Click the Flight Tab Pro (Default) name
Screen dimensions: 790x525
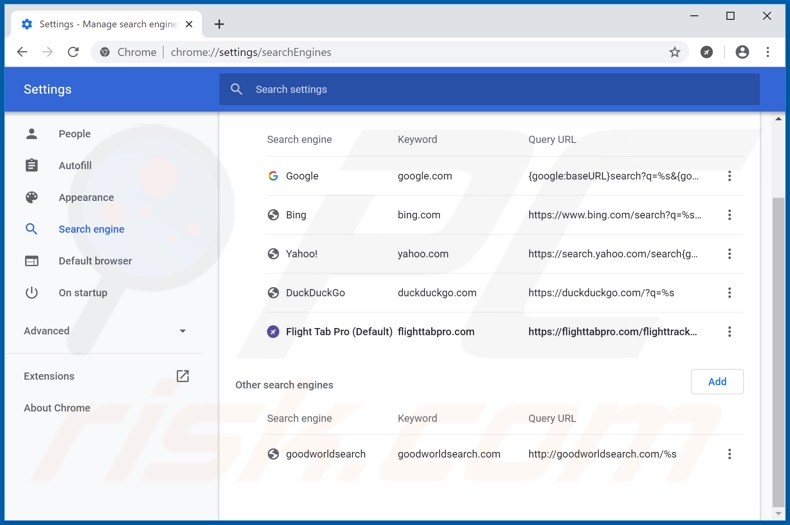click(x=339, y=332)
